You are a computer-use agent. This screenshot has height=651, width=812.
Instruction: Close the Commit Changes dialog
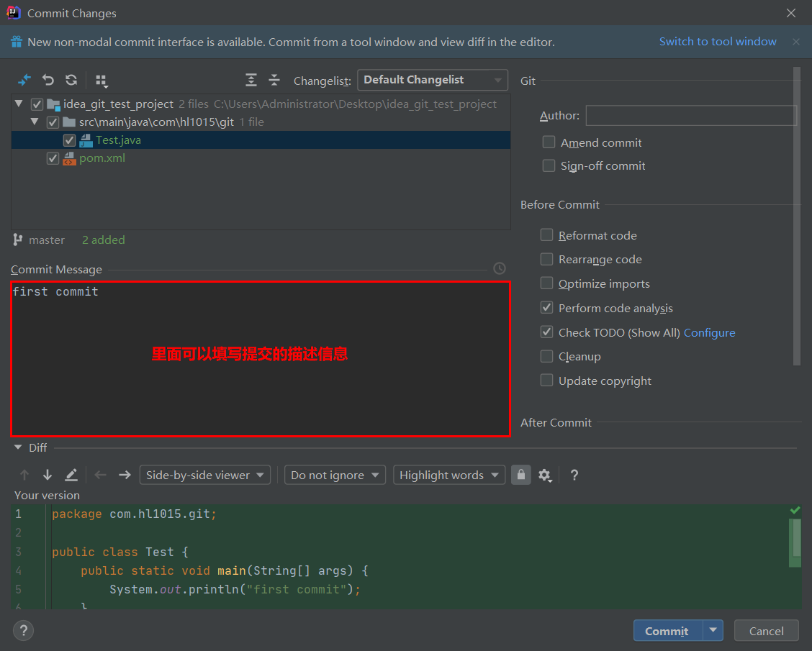point(791,13)
